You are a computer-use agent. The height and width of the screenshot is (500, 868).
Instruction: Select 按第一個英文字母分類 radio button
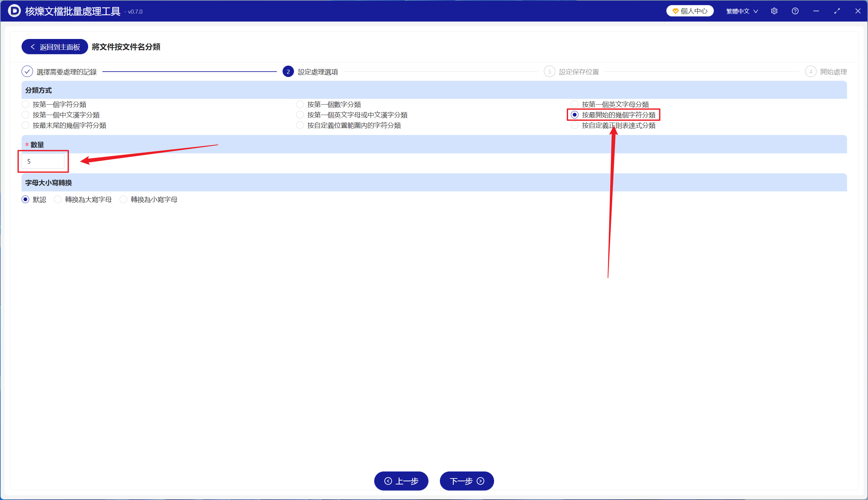click(x=575, y=104)
